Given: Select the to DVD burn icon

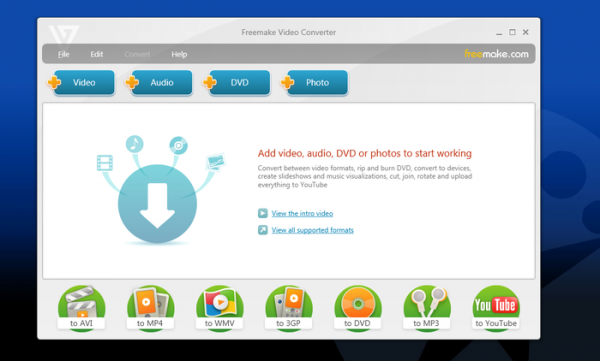Looking at the screenshot, I should (358, 309).
